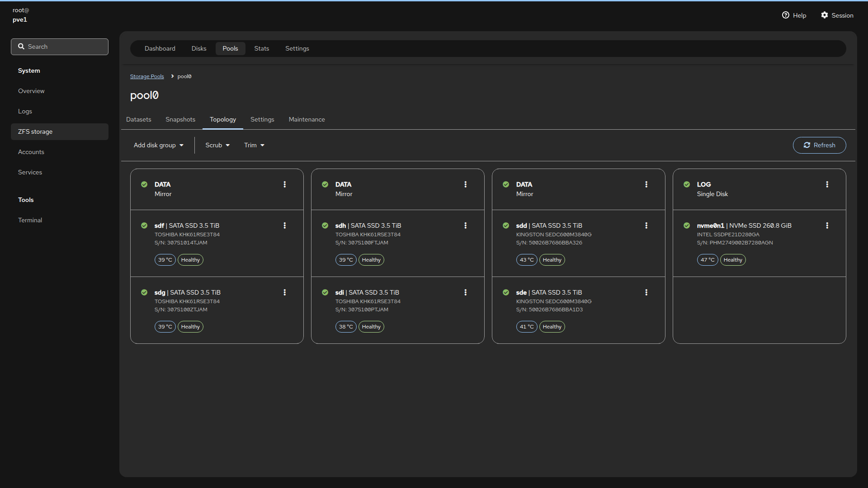The height and width of the screenshot is (488, 868).
Task: Expand the Trim dropdown
Action: coord(254,145)
